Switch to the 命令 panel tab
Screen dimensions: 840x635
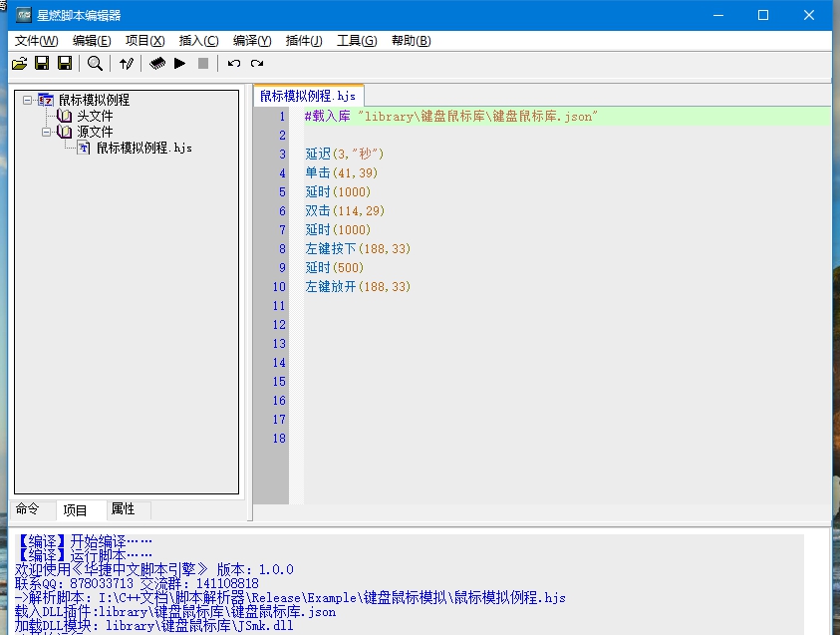(x=28, y=509)
